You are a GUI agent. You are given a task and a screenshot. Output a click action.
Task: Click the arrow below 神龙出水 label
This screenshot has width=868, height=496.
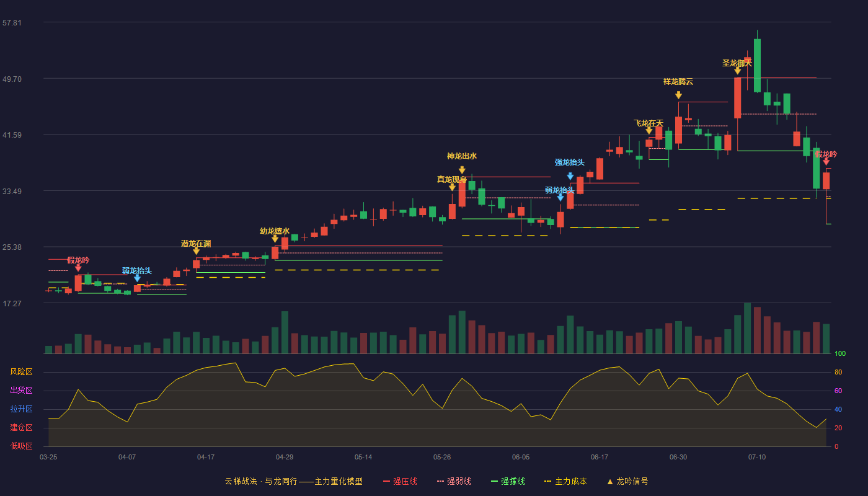tap(462, 170)
